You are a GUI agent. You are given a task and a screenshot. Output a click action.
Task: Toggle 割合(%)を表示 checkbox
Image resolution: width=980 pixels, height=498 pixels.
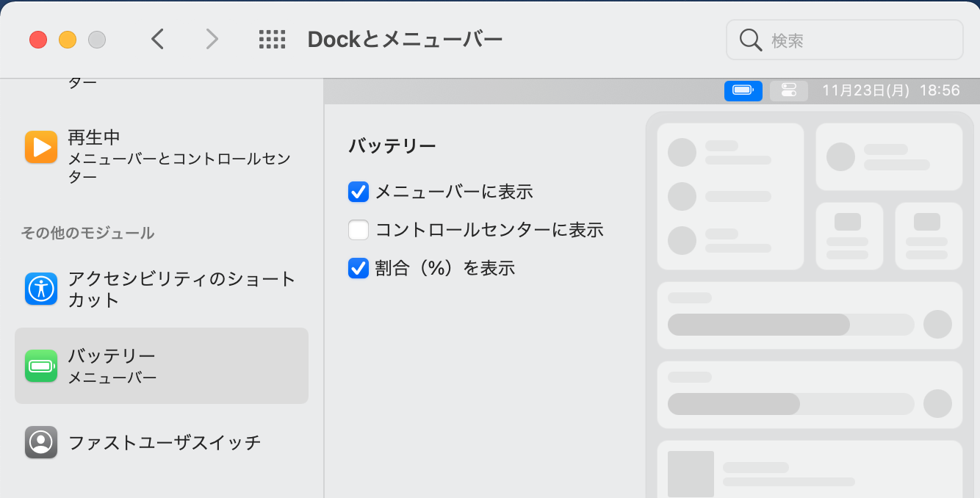(x=359, y=269)
